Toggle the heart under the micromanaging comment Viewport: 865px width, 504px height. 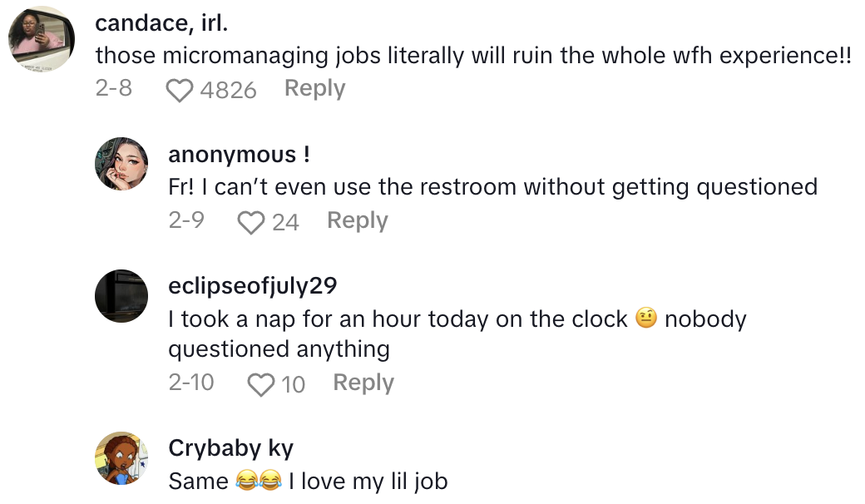pyautogui.click(x=180, y=89)
